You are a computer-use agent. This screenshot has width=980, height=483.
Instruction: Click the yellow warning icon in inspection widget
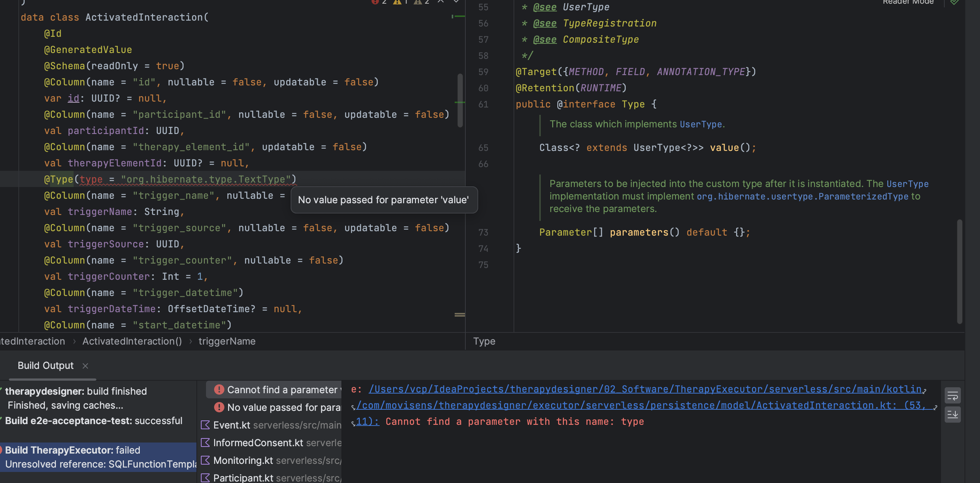click(x=397, y=2)
